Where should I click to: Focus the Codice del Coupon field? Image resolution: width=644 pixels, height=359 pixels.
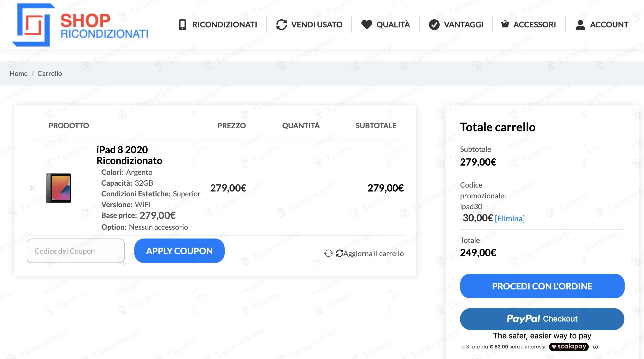[x=76, y=251]
